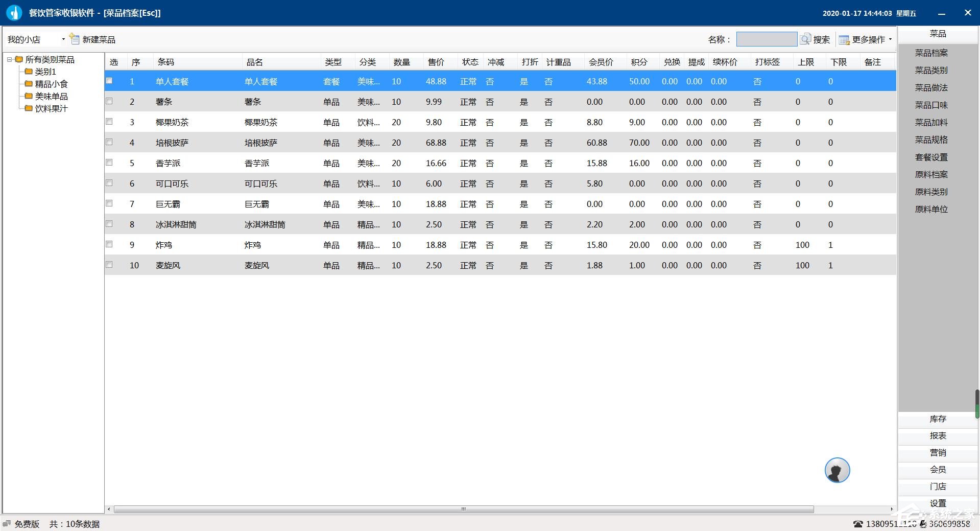Click the telephone icon in status bar
This screenshot has height=531, width=980.
[858, 524]
